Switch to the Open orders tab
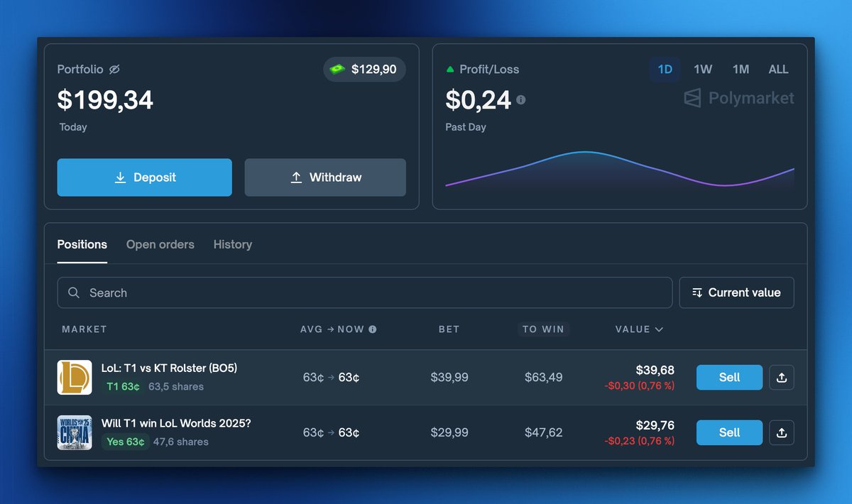Image resolution: width=852 pixels, height=504 pixels. tap(160, 244)
